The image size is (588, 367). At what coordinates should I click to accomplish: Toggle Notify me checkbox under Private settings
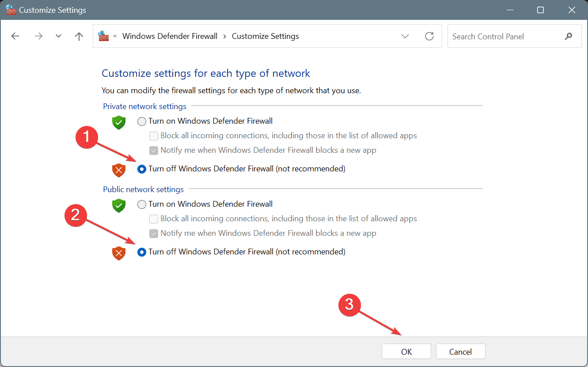click(154, 150)
